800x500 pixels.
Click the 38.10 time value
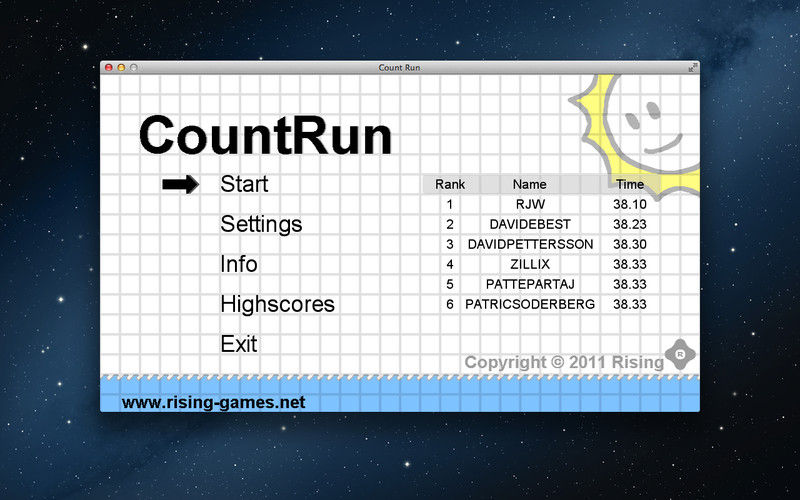[630, 204]
